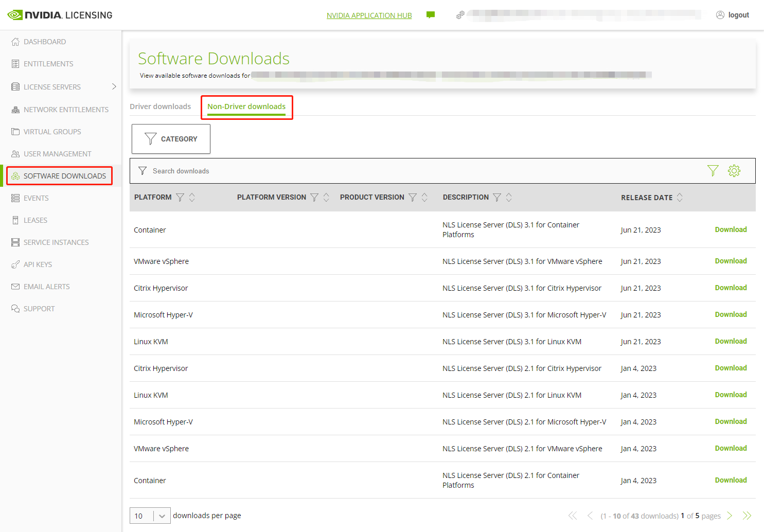Screen dimensions: 764x532
Task: Download DLS 2.1 for Container Platforms
Action: (731, 480)
